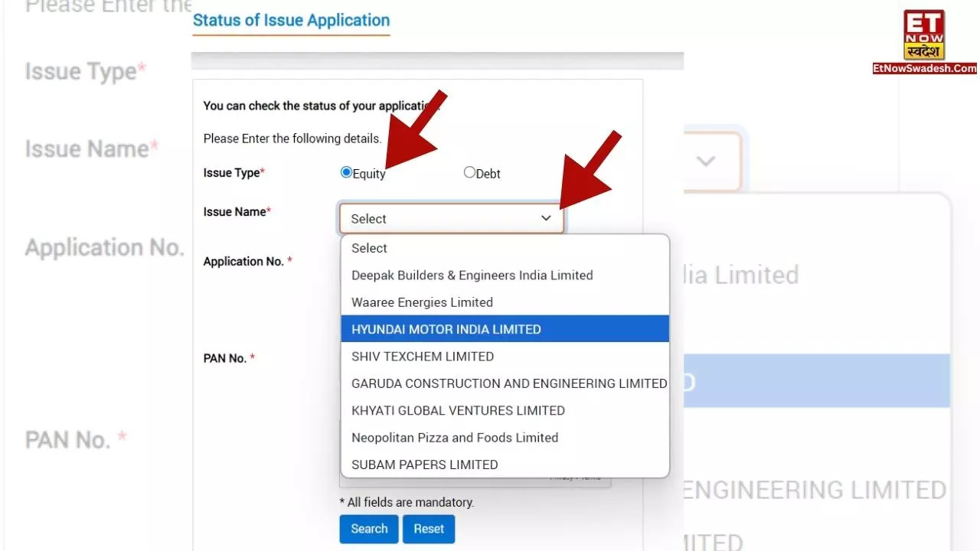
Task: Click the EtNowSwadesh.Com link text
Action: [x=925, y=68]
